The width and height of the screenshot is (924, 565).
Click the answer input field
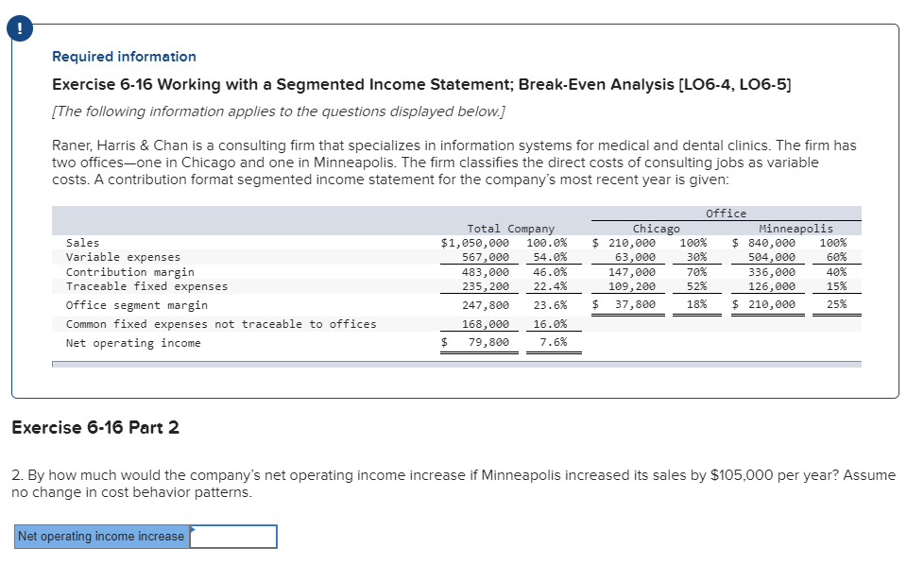[233, 536]
